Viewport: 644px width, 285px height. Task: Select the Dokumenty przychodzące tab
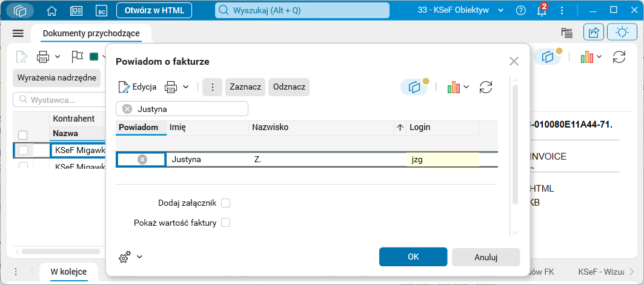[x=91, y=34]
